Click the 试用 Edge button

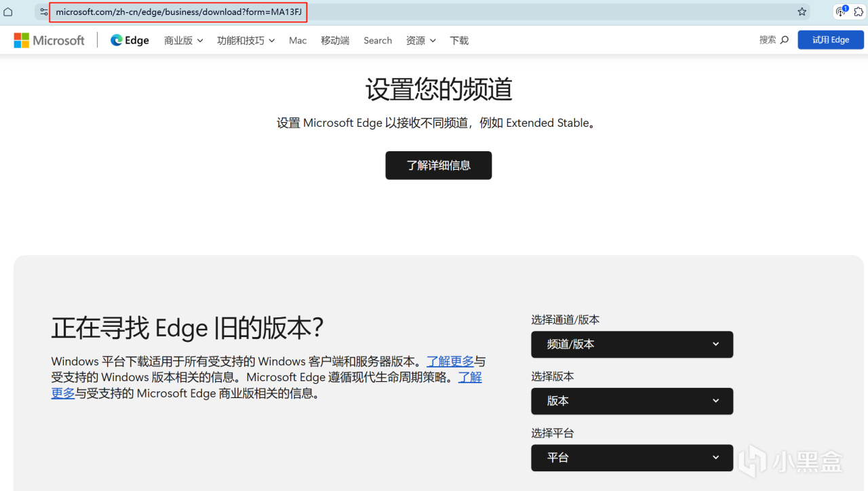click(831, 39)
